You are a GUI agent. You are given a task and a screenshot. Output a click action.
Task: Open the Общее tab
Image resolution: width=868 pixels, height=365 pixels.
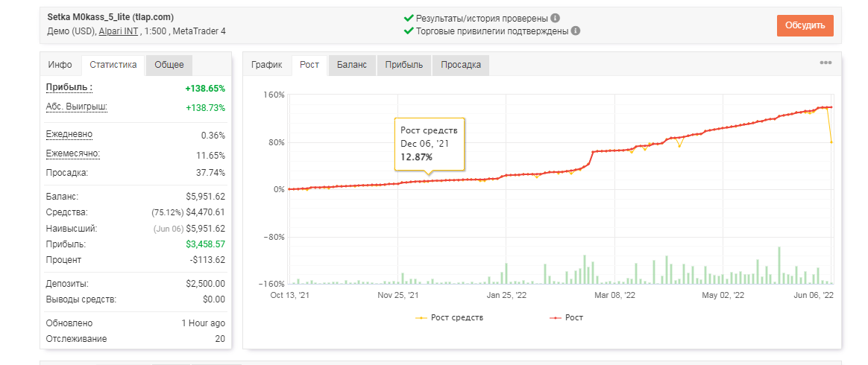point(169,65)
